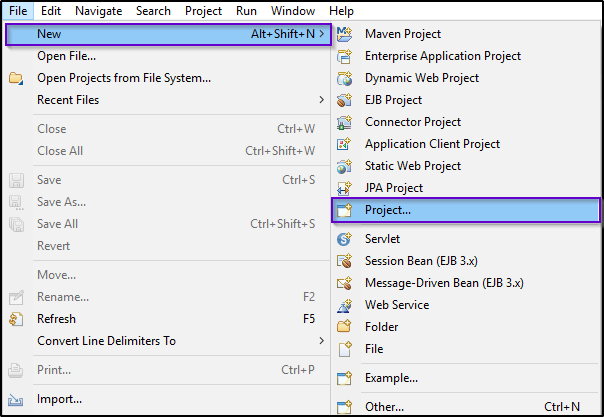The height and width of the screenshot is (417, 604).
Task: Click the Import icon
Action: (16, 400)
